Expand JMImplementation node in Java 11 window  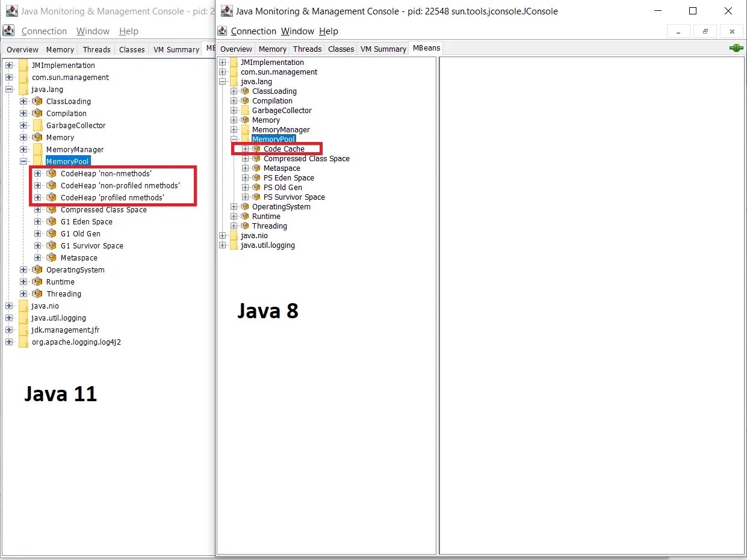coord(9,65)
